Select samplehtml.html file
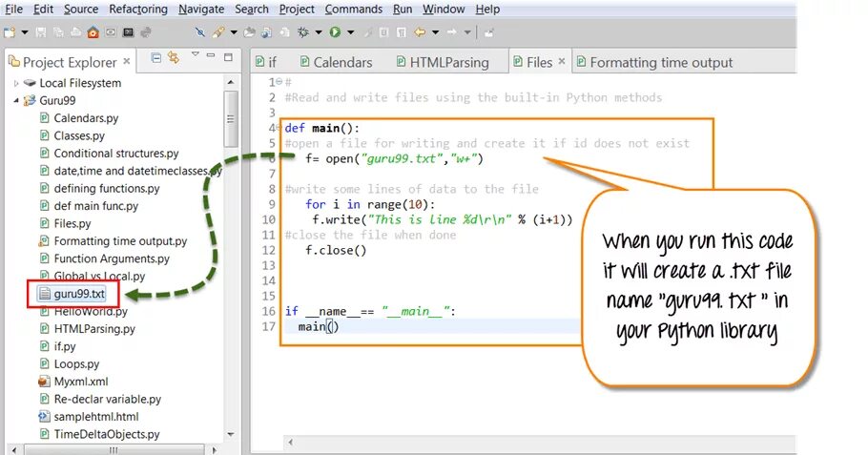 [89, 417]
